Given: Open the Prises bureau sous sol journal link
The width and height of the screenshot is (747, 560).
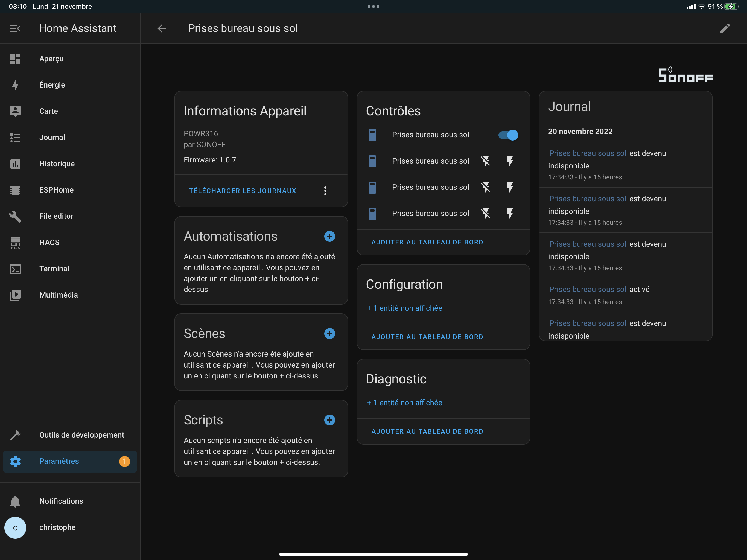Looking at the screenshot, I should click(x=588, y=153).
